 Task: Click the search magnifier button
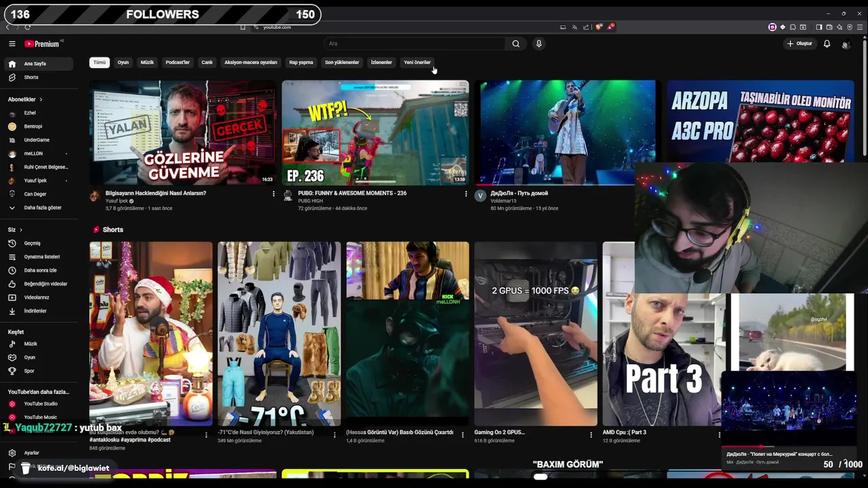[x=516, y=43]
